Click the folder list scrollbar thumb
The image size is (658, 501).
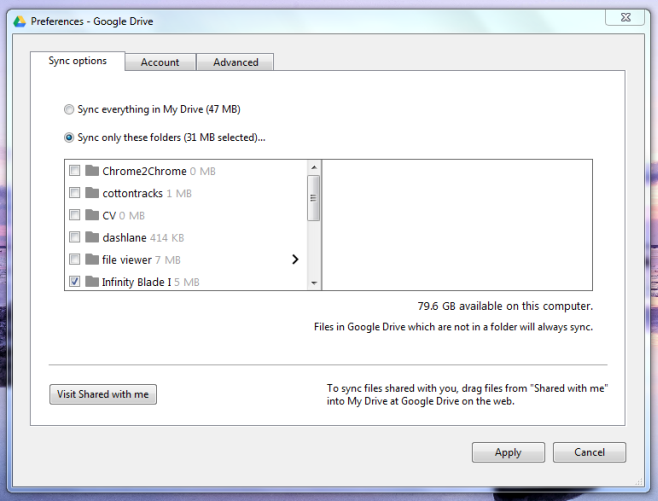tap(313, 198)
